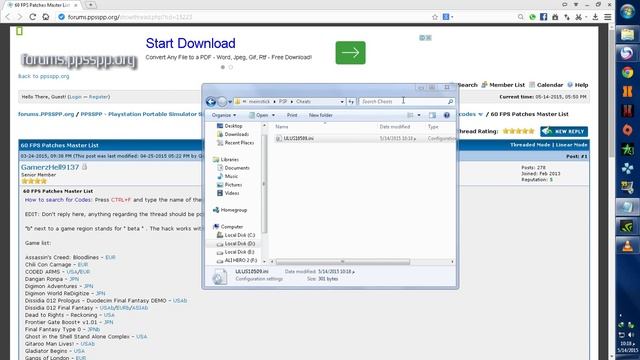Toggle the preview pane
Viewport: 640px width, 360px height.
click(x=432, y=116)
